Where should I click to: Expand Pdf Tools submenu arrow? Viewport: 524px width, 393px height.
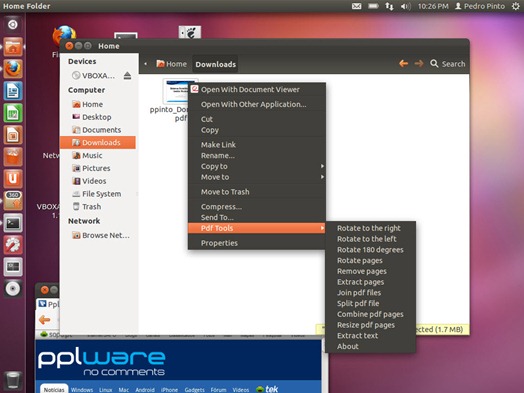322,228
